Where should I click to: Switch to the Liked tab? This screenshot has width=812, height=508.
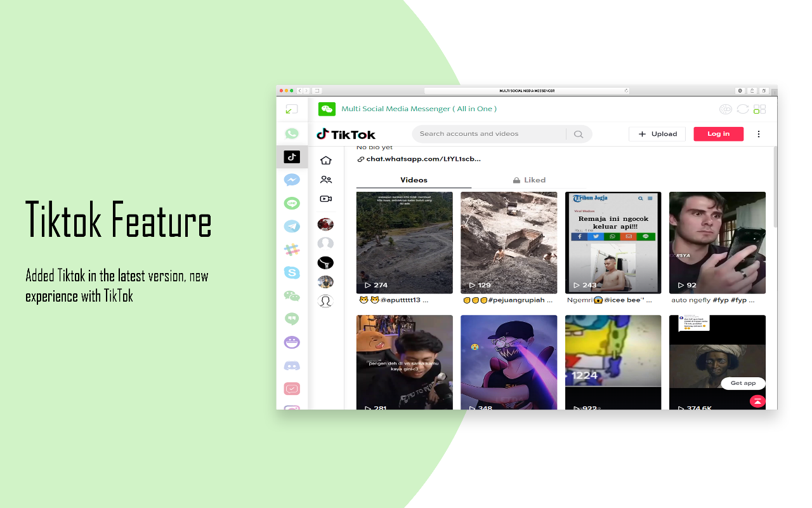coord(529,180)
